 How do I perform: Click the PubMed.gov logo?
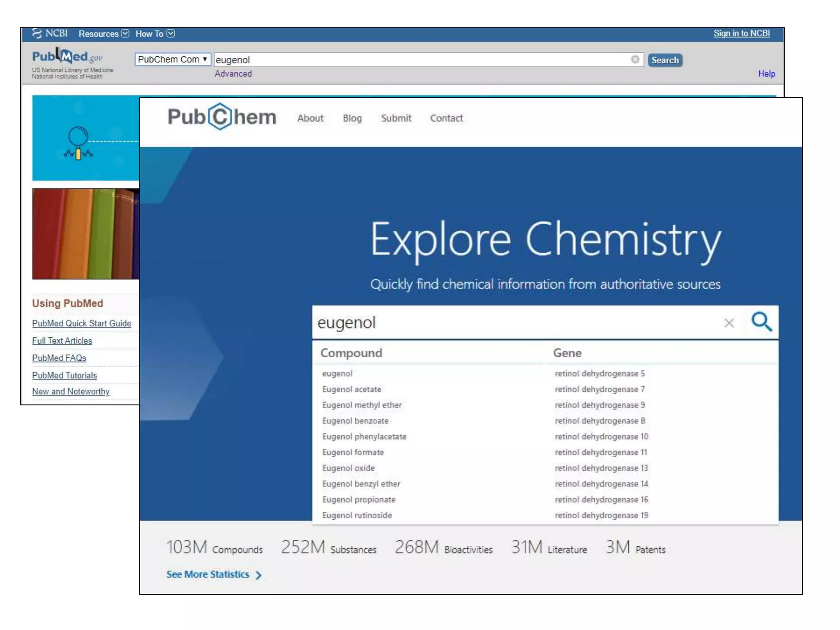coord(68,57)
